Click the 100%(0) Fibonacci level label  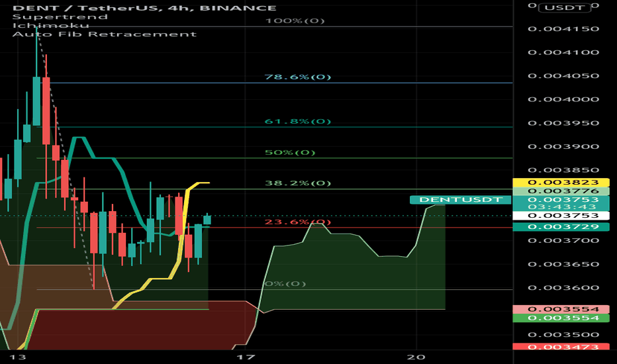pos(295,21)
